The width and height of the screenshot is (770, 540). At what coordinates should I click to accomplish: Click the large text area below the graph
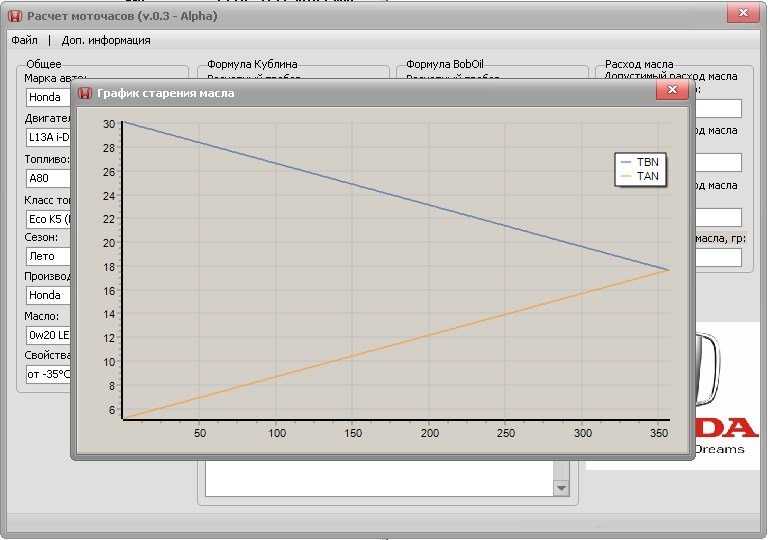(380, 478)
